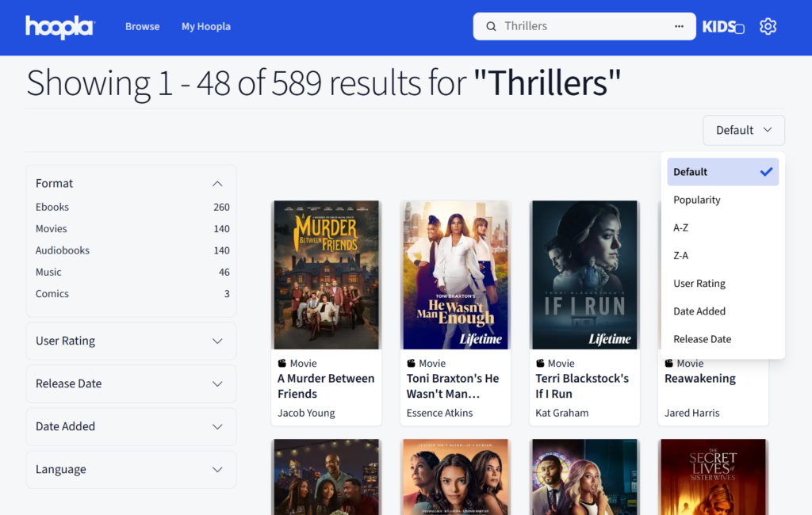The image size is (812, 515).
Task: Expand the Language filter
Action: [217, 469]
